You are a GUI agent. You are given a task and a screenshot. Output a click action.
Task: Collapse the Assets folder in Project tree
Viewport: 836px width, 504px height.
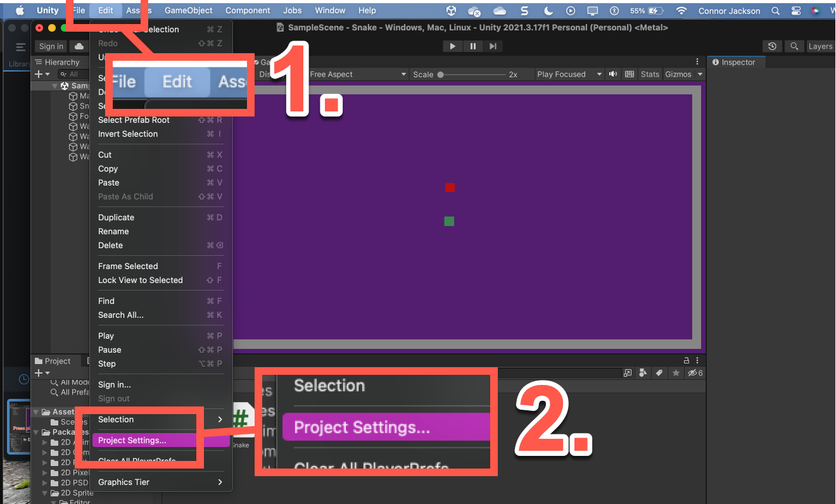[36, 412]
